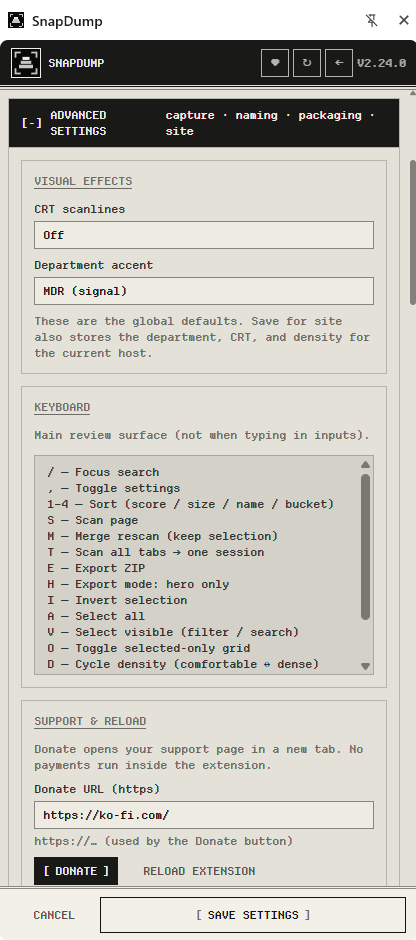Click the 'O — Toggle selected-only grid' line
This screenshot has width=416, height=940.
pos(149,648)
